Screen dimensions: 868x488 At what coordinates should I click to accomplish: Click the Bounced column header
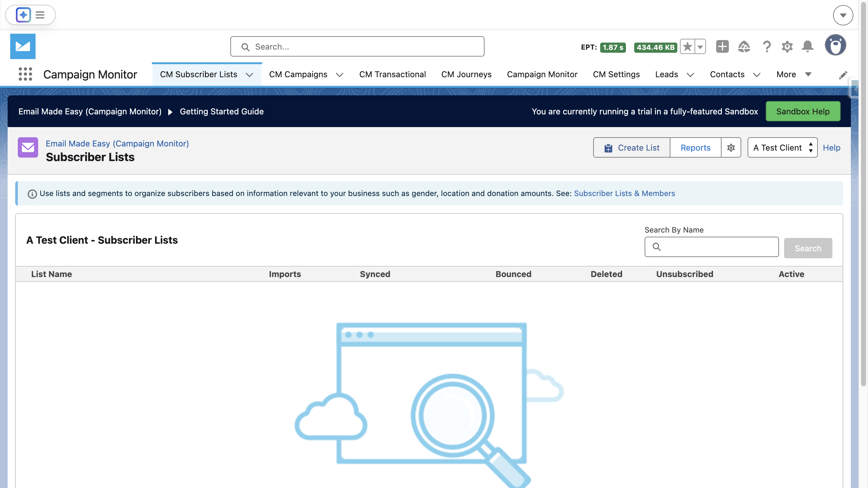pyautogui.click(x=513, y=274)
